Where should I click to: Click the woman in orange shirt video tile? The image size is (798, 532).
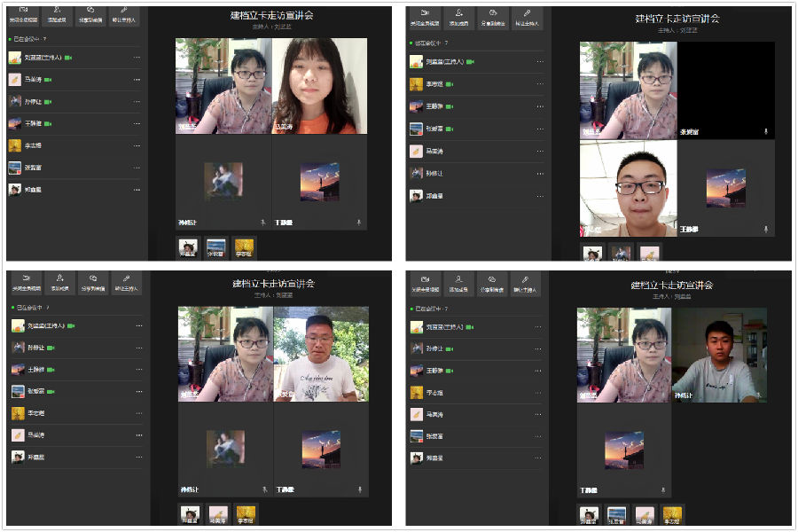coord(320,86)
